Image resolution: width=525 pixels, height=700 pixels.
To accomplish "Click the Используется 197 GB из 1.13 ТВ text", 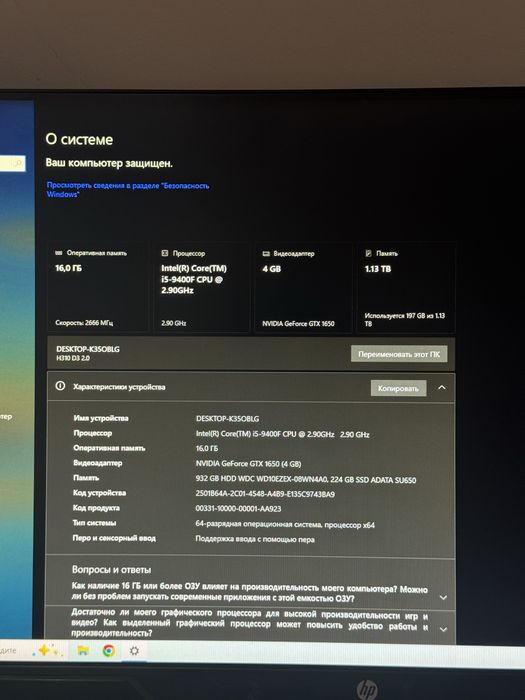I will click(404, 320).
